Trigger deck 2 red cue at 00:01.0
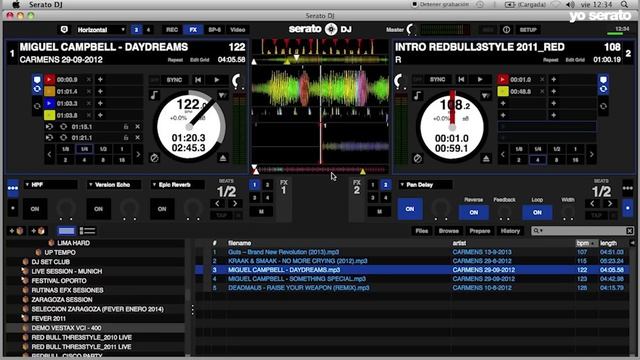Image resolution: width=640 pixels, height=360 pixels. (503, 80)
